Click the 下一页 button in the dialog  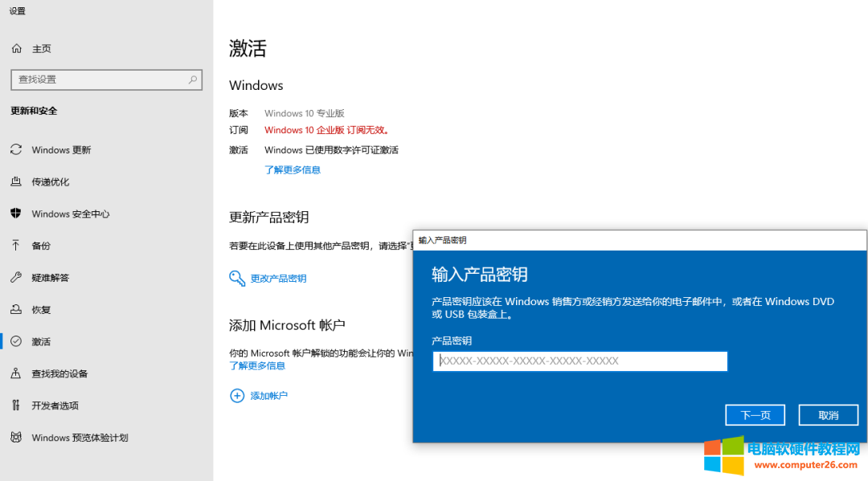[x=755, y=414]
